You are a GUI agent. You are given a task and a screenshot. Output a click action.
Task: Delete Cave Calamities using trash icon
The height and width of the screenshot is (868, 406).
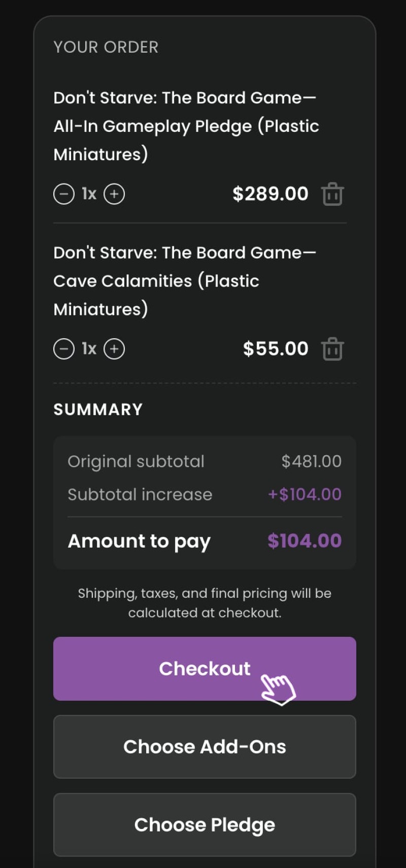pyautogui.click(x=332, y=349)
